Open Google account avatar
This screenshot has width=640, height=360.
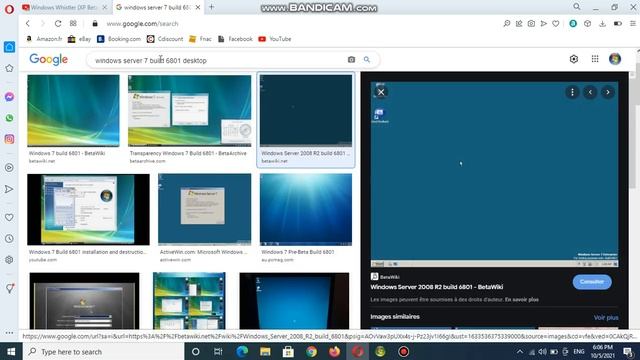pyautogui.click(x=615, y=59)
